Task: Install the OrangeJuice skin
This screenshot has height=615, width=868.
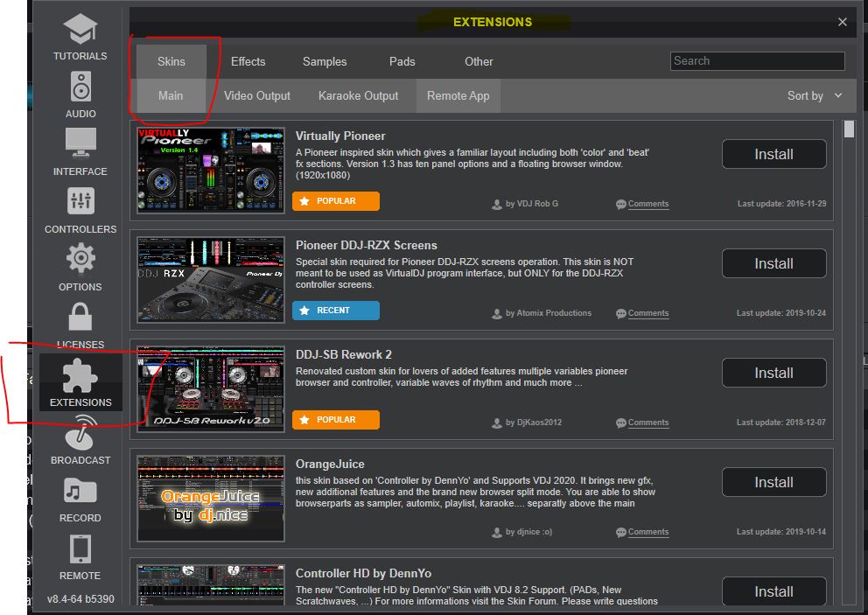Action: point(773,482)
